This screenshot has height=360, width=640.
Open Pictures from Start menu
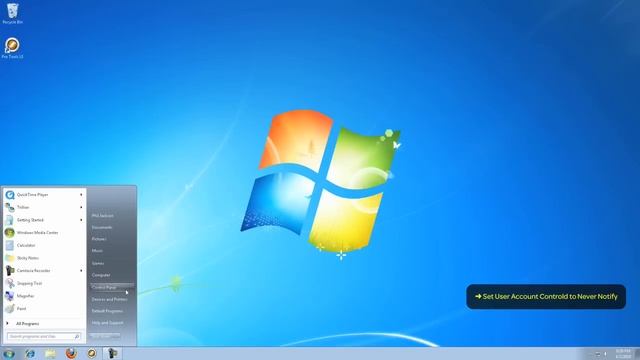pyautogui.click(x=99, y=239)
